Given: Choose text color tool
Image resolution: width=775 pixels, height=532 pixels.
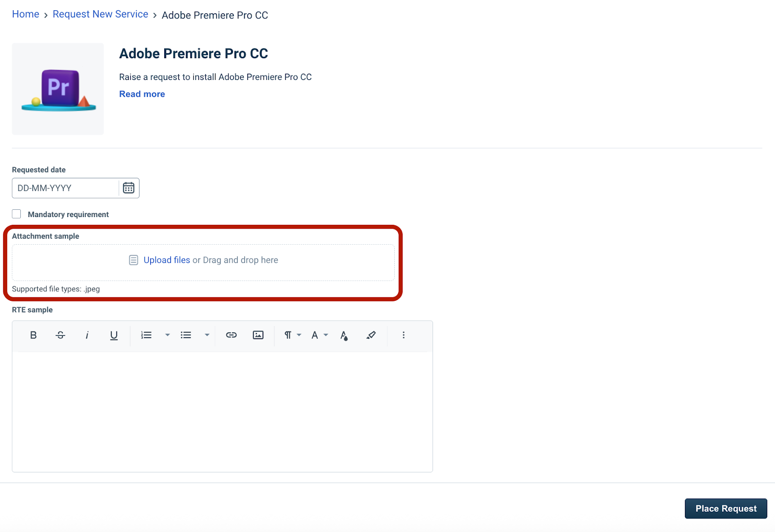Looking at the screenshot, I should (344, 335).
